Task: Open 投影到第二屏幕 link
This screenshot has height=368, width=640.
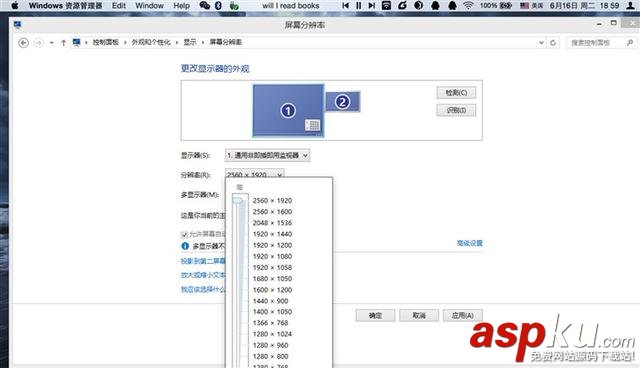Action: (x=203, y=261)
